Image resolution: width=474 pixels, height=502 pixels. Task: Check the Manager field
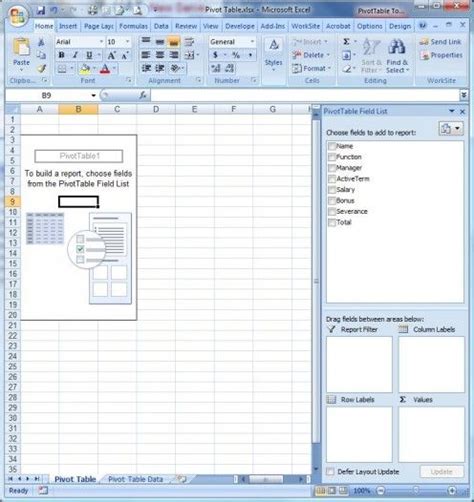click(332, 168)
